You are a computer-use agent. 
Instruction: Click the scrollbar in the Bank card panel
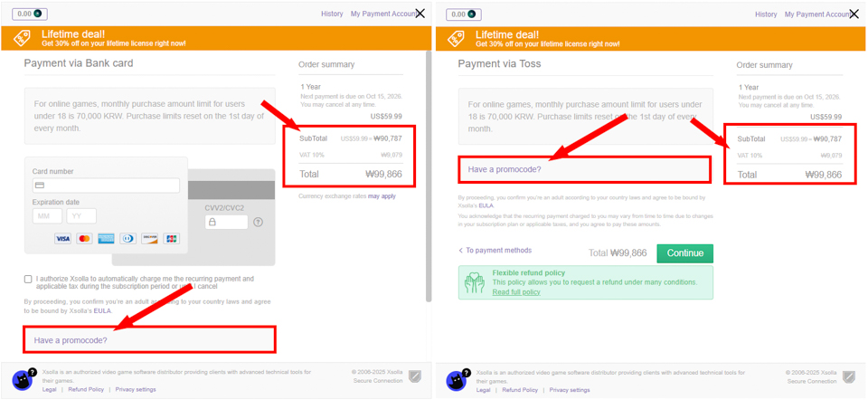(429, 181)
